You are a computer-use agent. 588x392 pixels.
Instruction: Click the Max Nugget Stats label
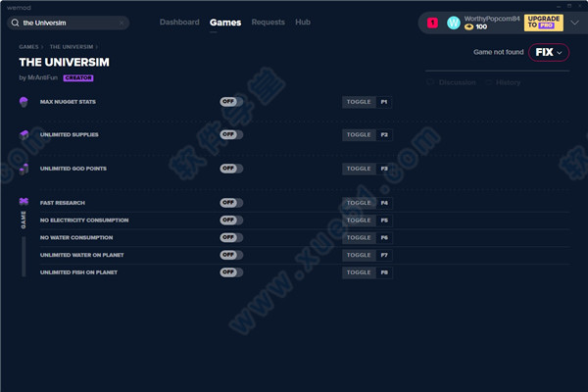[x=68, y=102]
